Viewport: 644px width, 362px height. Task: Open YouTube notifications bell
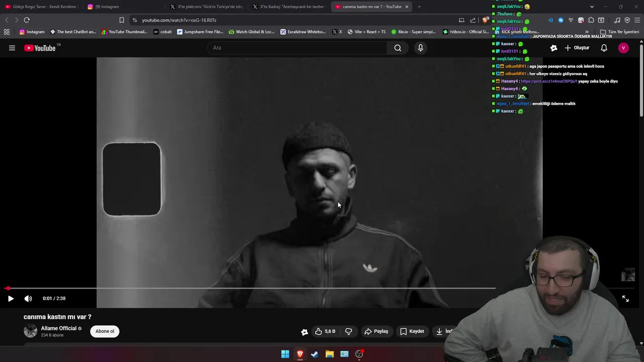pos(604,48)
